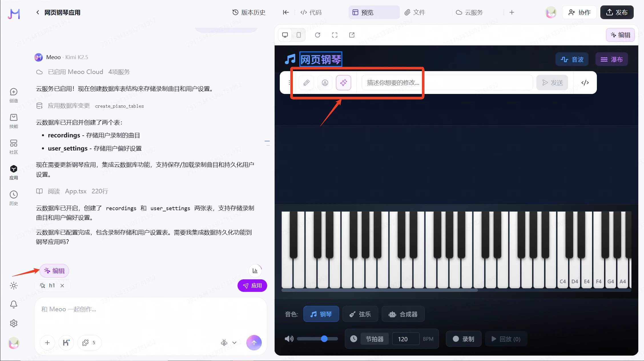Go back using arrow beside 网页钢琴应用
This screenshot has width=644, height=361.
(38, 12)
